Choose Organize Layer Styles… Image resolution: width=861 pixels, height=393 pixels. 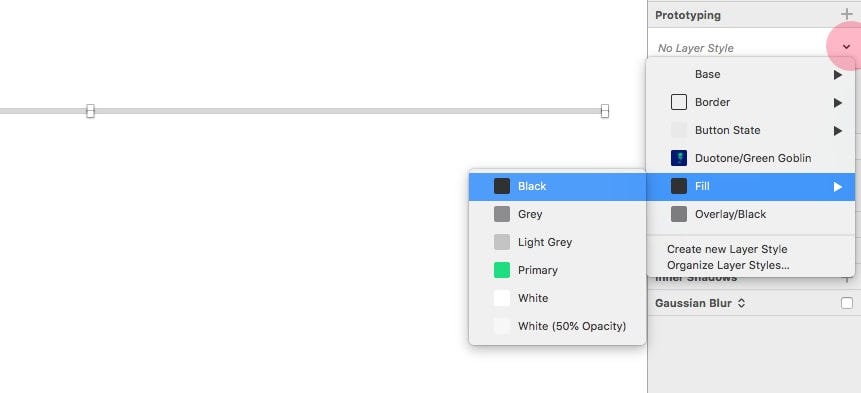pos(728,266)
